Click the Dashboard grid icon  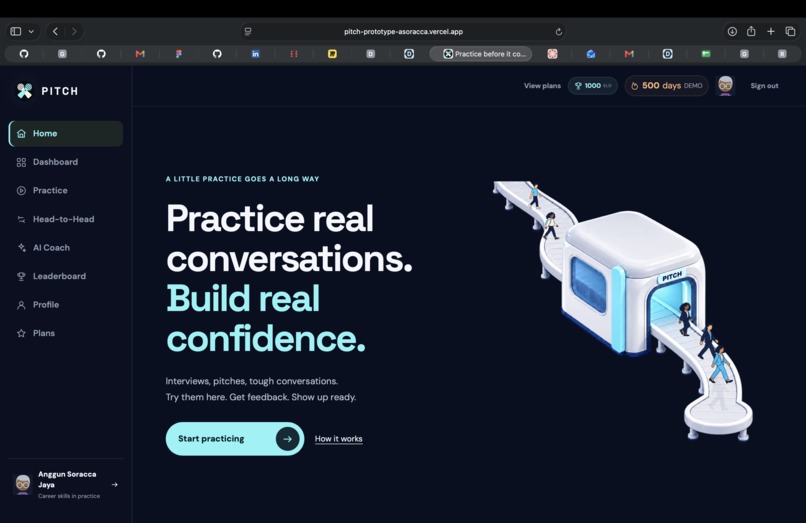coord(21,163)
